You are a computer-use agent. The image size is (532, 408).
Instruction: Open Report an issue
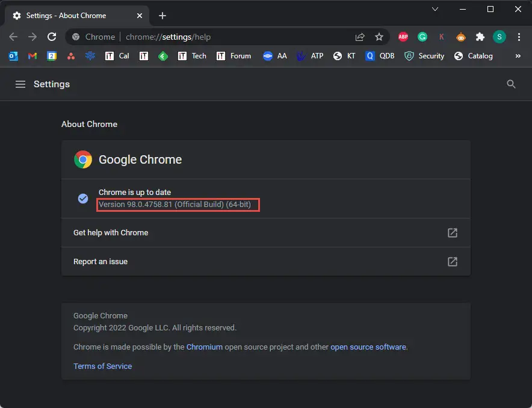pos(265,262)
